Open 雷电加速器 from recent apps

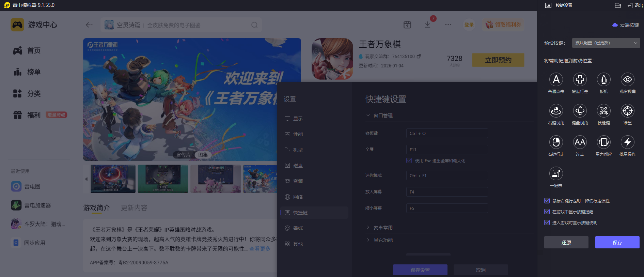point(31,205)
